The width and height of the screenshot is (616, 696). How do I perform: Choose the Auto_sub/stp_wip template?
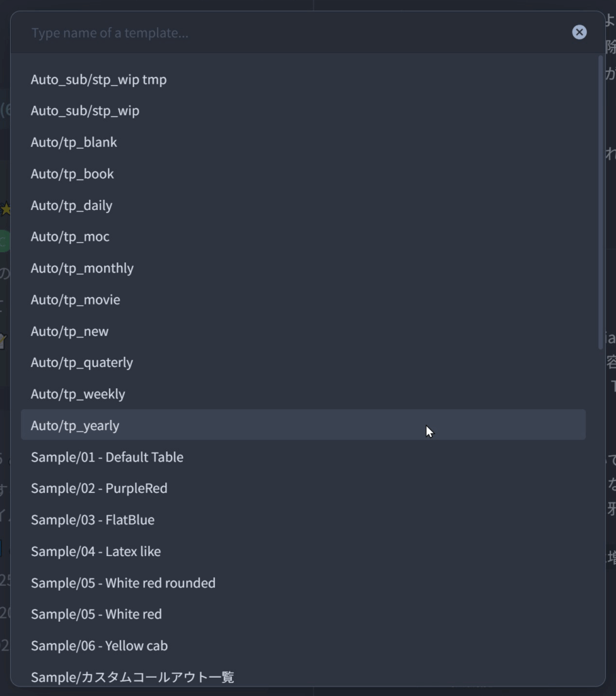pos(85,111)
